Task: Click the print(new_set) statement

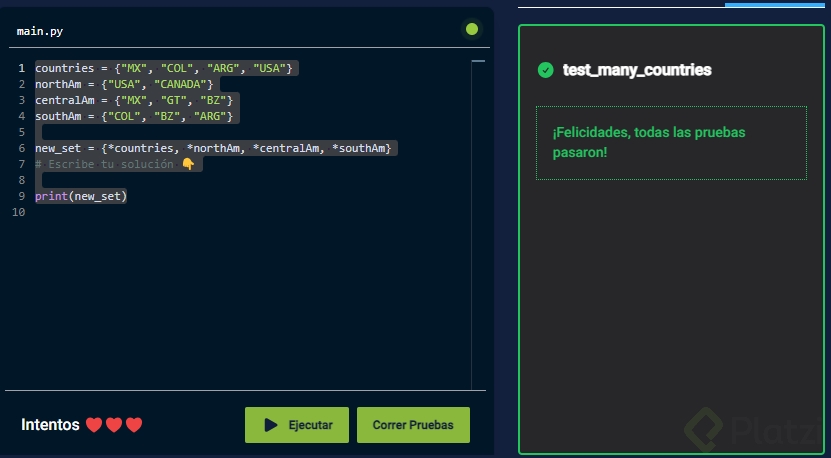Action: (x=81, y=196)
